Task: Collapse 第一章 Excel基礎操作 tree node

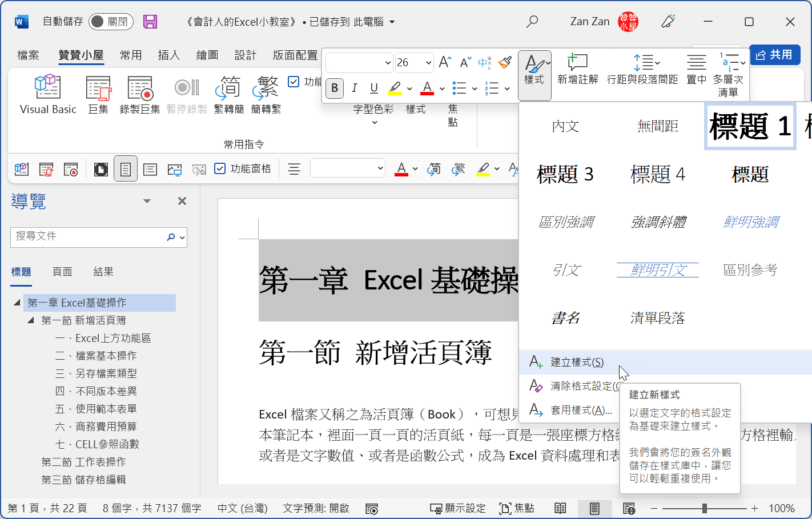Action: (17, 303)
